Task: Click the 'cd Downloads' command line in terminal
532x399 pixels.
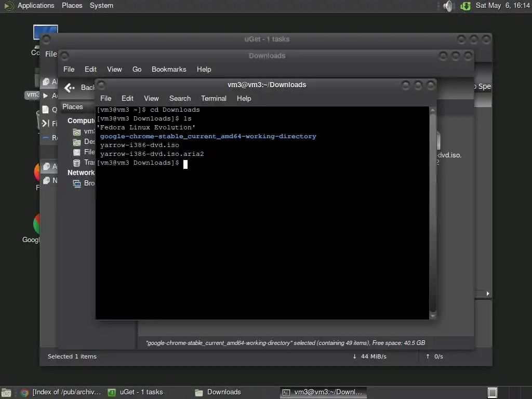Action: pos(148,110)
